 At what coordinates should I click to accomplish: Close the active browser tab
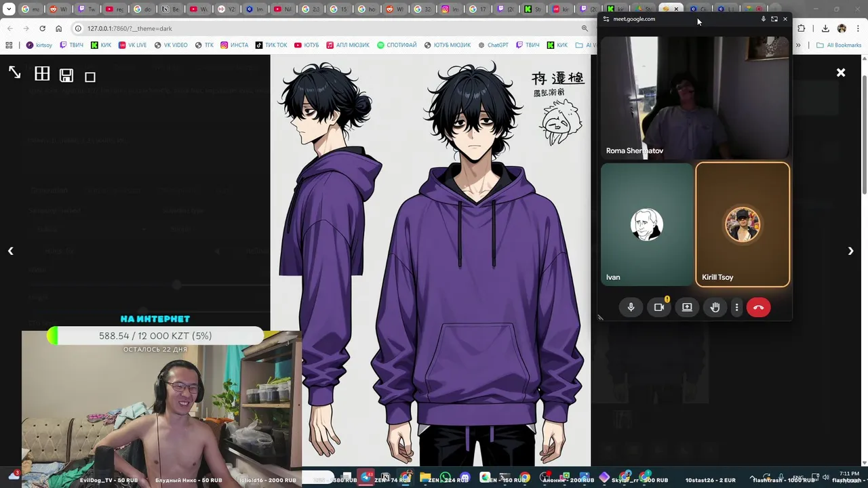point(676,9)
